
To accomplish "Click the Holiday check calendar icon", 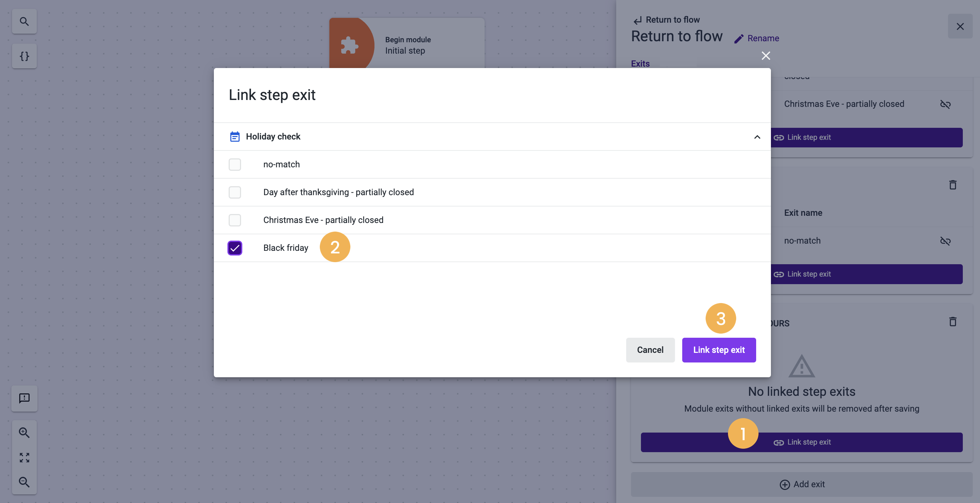I will click(235, 136).
